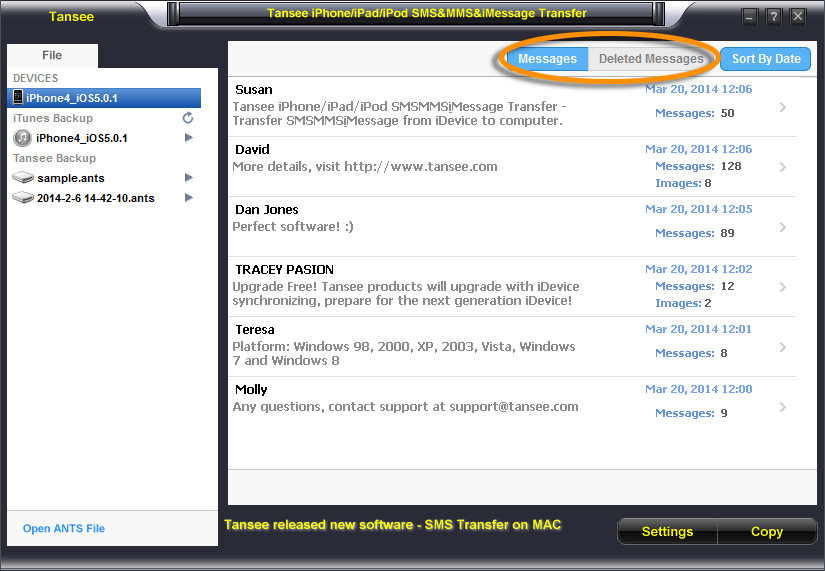
Task: Open Dan Jones' conversation with its chevron
Action: click(783, 227)
